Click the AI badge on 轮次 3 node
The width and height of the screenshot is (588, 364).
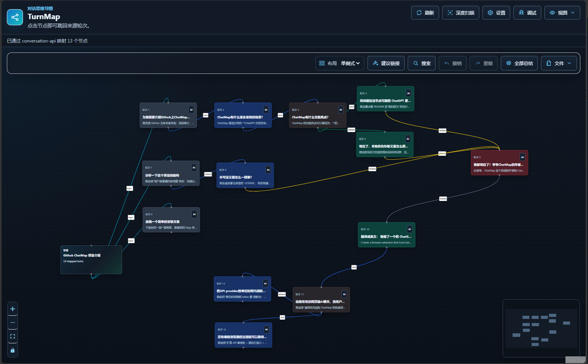341,109
